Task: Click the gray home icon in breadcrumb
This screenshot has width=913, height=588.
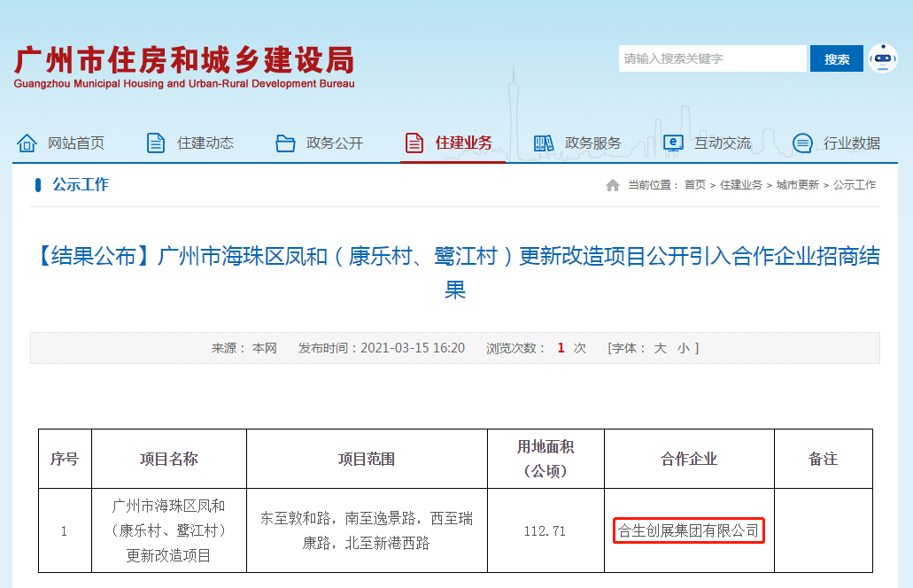Action: (613, 185)
